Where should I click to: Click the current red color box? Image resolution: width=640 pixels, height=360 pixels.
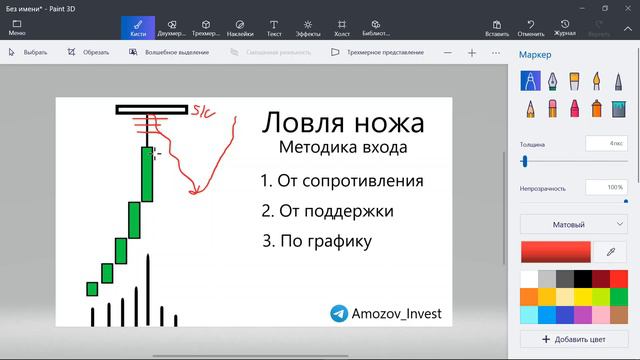click(x=556, y=252)
